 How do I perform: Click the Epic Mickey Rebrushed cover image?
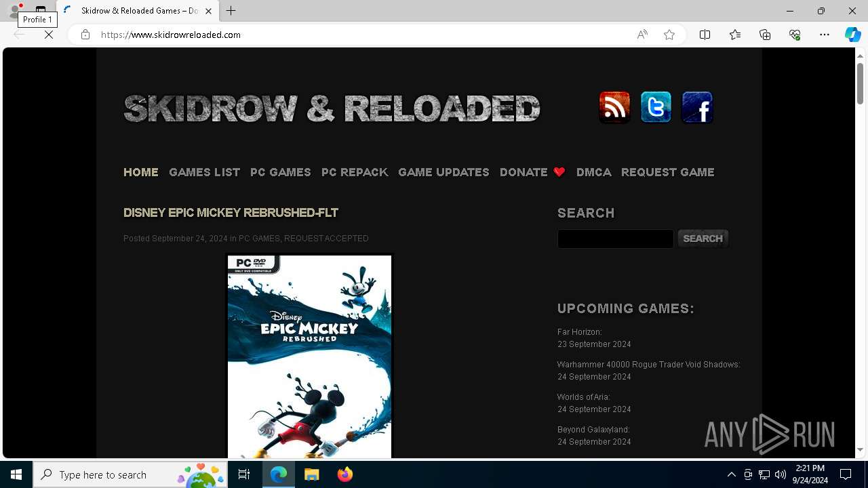tap(309, 356)
